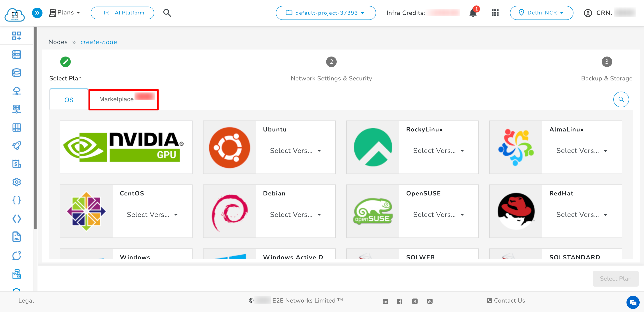
Task: Follow the create-node breadcrumb link
Action: tap(99, 42)
